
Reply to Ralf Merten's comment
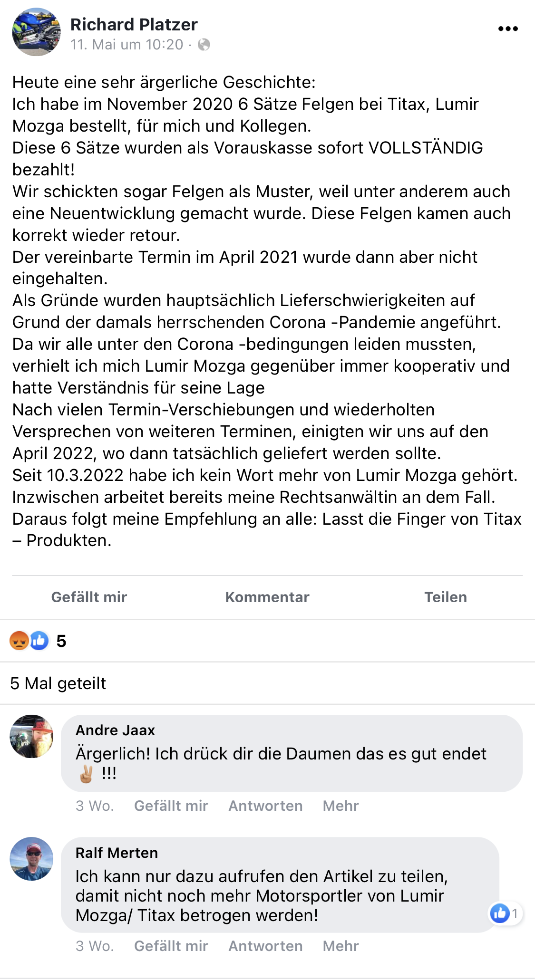click(x=265, y=946)
